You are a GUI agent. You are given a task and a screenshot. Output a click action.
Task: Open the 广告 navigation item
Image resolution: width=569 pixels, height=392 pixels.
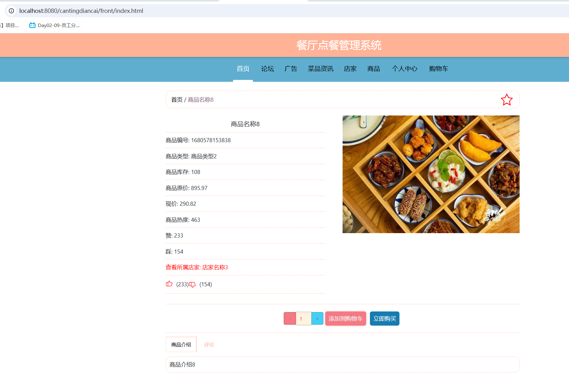pos(291,69)
